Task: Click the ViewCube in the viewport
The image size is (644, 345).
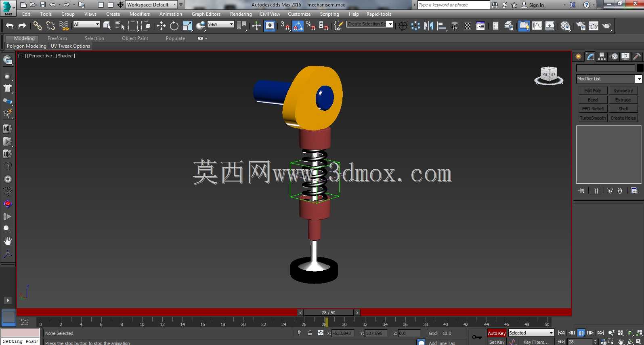Action: [549, 75]
